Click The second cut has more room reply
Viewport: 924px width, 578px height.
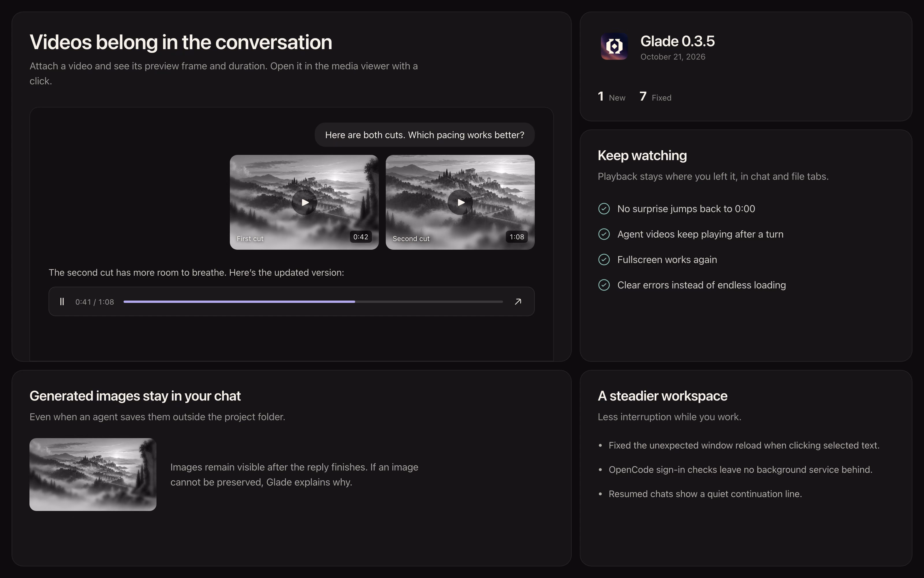pyautogui.click(x=196, y=273)
